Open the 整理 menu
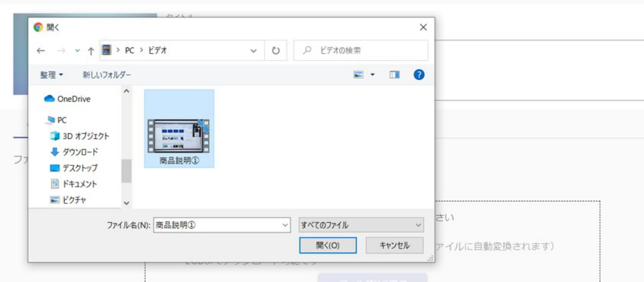This screenshot has width=644, height=282. [52, 75]
